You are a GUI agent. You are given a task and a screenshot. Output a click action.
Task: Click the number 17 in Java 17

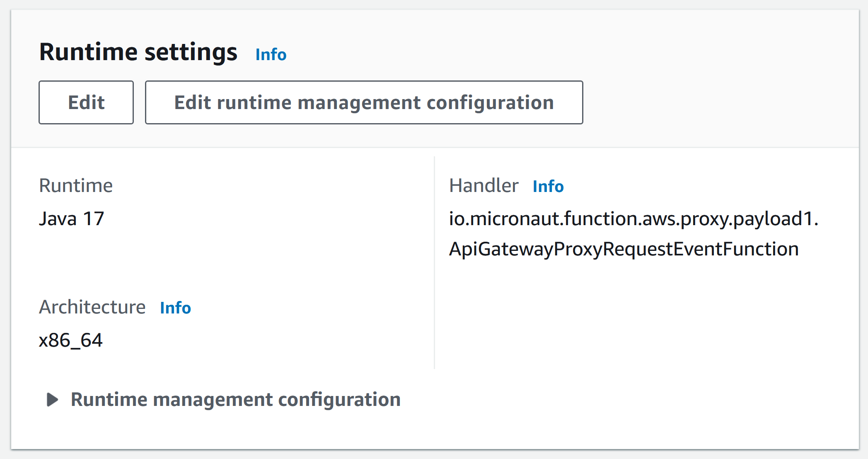tap(94, 219)
